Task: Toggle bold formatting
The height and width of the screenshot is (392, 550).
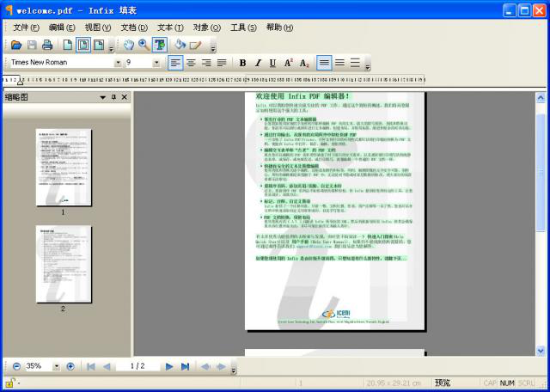Action: pos(242,63)
